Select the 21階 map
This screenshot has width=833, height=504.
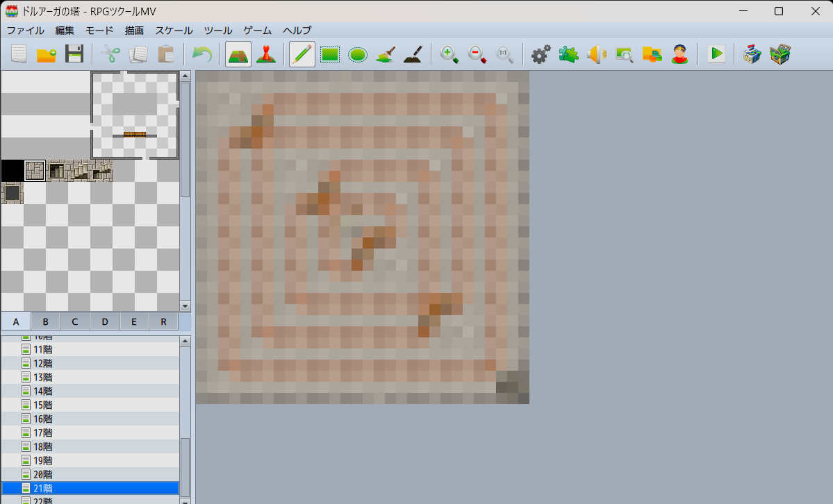90,488
